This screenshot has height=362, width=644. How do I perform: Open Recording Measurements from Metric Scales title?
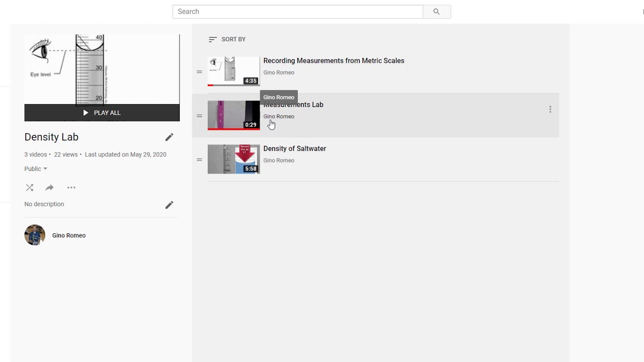[334, 61]
